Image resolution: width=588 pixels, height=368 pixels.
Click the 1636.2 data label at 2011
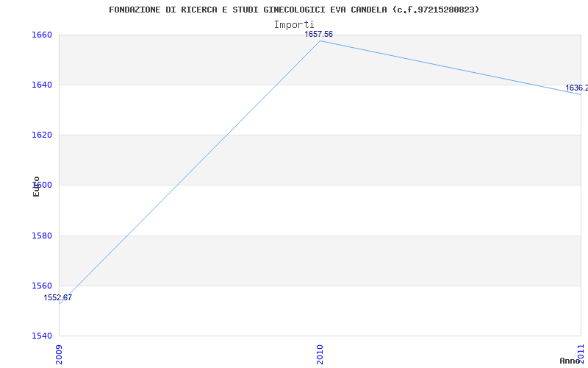[x=577, y=88]
